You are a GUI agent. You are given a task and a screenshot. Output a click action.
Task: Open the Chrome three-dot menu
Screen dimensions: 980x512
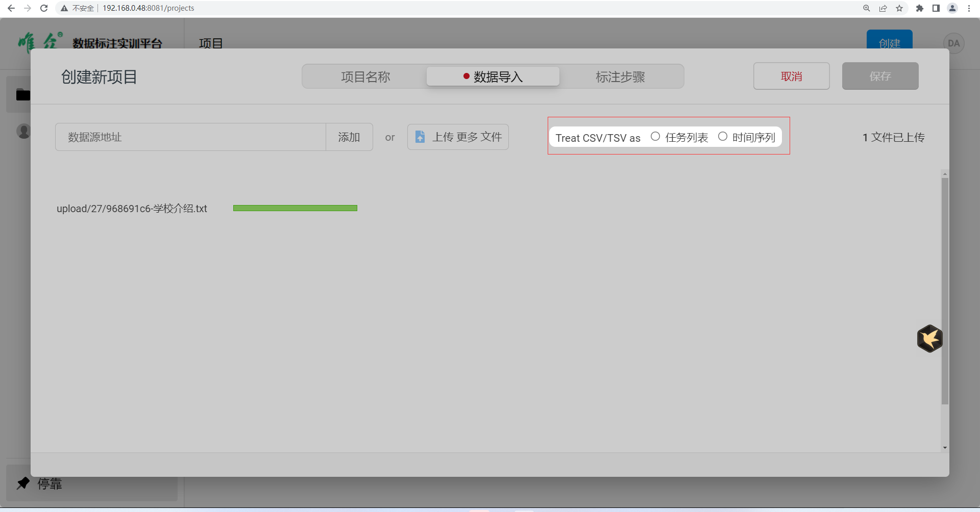click(x=969, y=8)
